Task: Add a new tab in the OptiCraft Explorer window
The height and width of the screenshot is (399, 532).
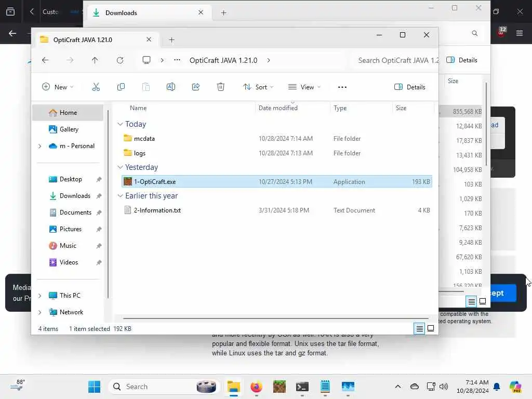Action: click(x=171, y=40)
